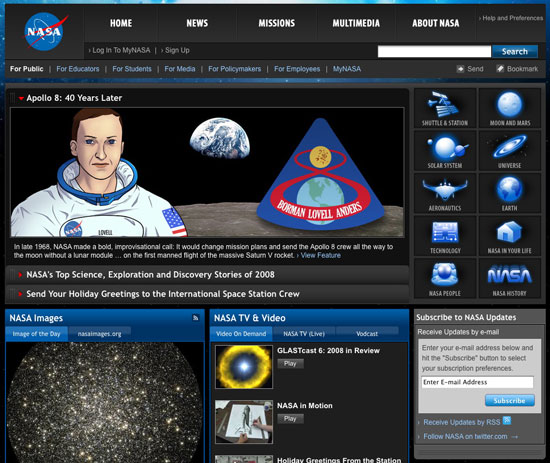Expand NASA's Top Science Stories of 2008
The height and width of the screenshot is (463, 550).
[x=20, y=275]
